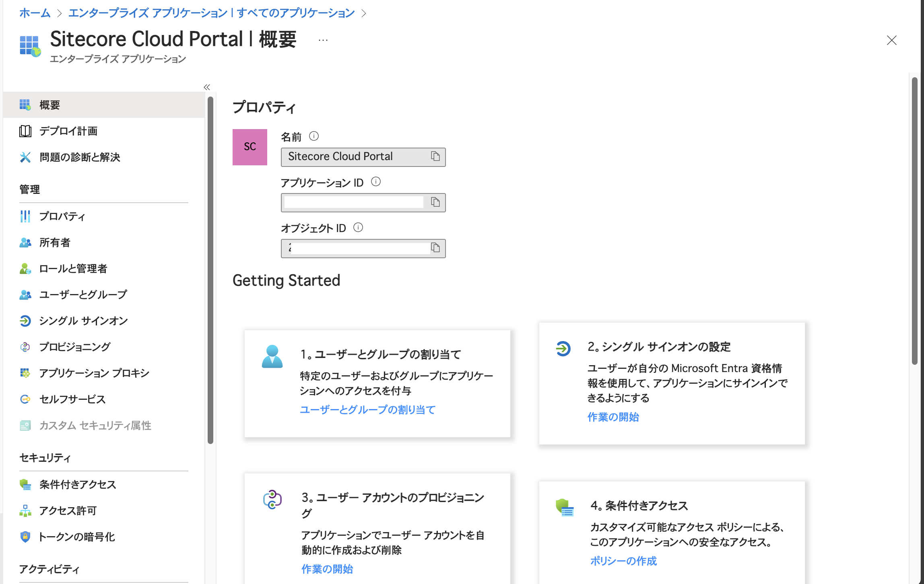The image size is (924, 584).
Task: Open トークンの暗号化 menu item
Action: coord(104,537)
